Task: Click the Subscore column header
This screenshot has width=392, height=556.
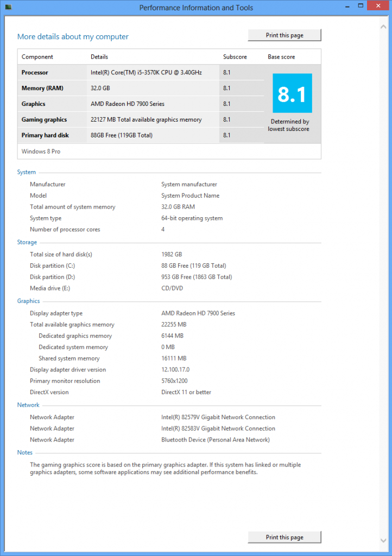Action: (235, 56)
